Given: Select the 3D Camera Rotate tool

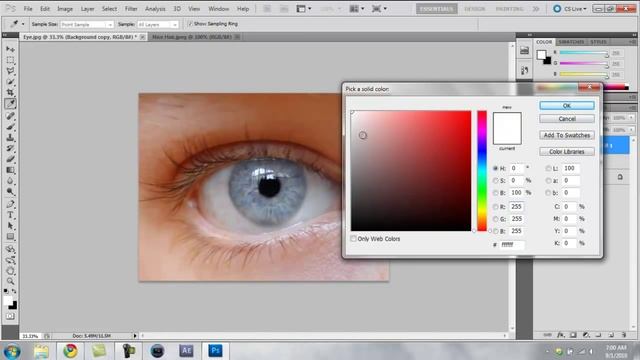Looking at the screenshot, I should (10, 260).
